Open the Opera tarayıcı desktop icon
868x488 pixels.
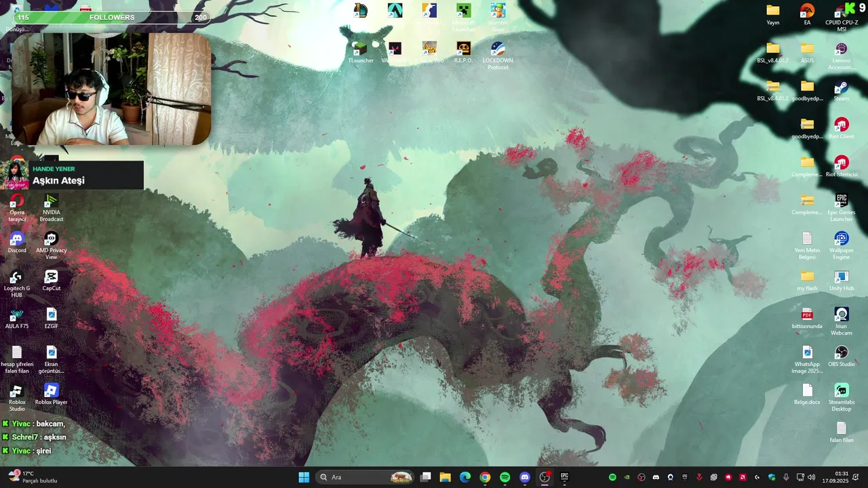pyautogui.click(x=17, y=207)
